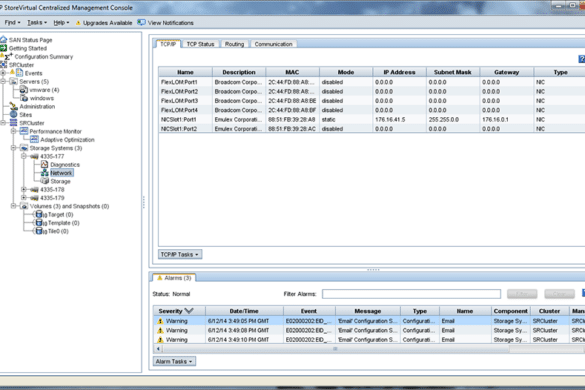Switch to the TCP Status tab
The height and width of the screenshot is (390, 585).
(x=200, y=44)
